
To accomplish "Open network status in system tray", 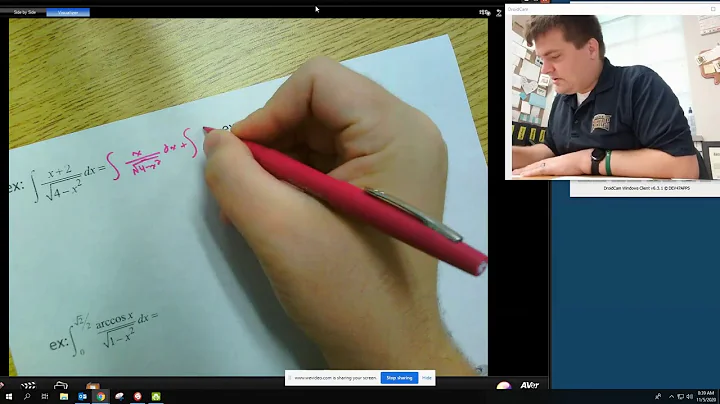I will 681,397.
